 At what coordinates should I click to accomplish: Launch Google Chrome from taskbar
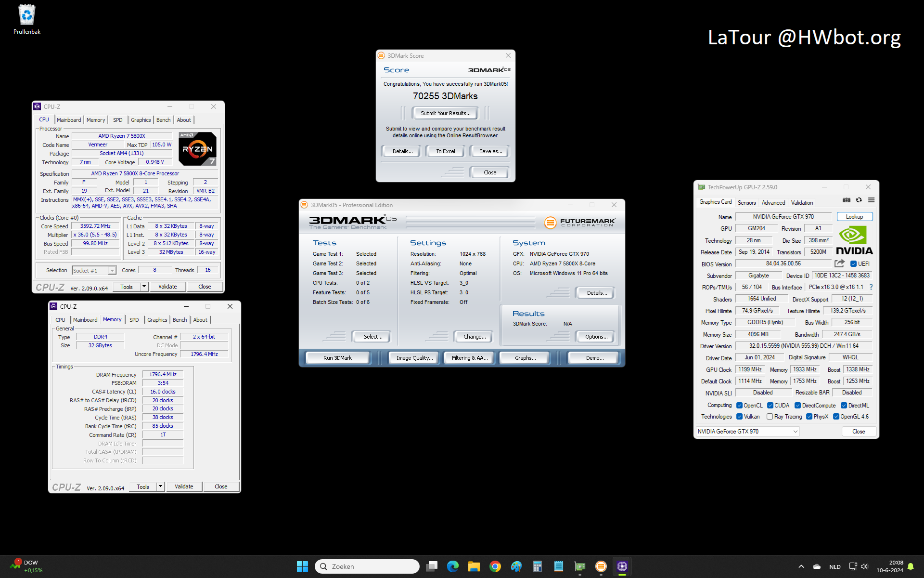pyautogui.click(x=495, y=566)
